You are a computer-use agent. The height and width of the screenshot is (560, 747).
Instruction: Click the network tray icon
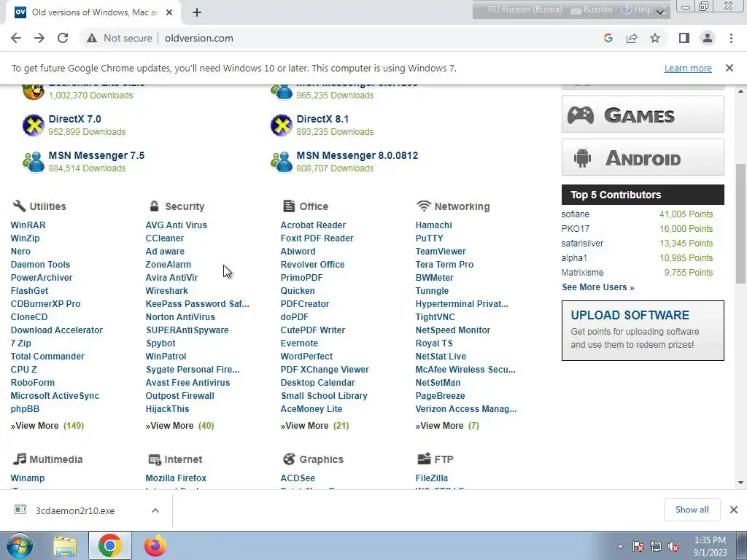(656, 546)
